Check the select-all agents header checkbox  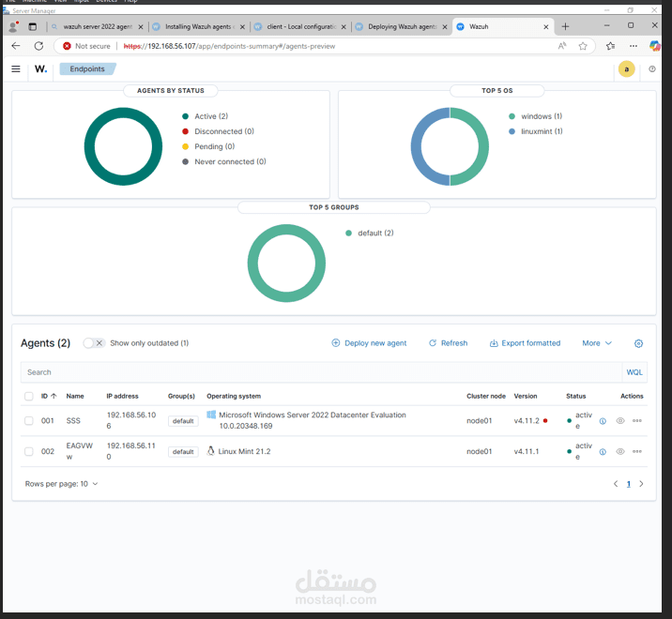pos(29,396)
